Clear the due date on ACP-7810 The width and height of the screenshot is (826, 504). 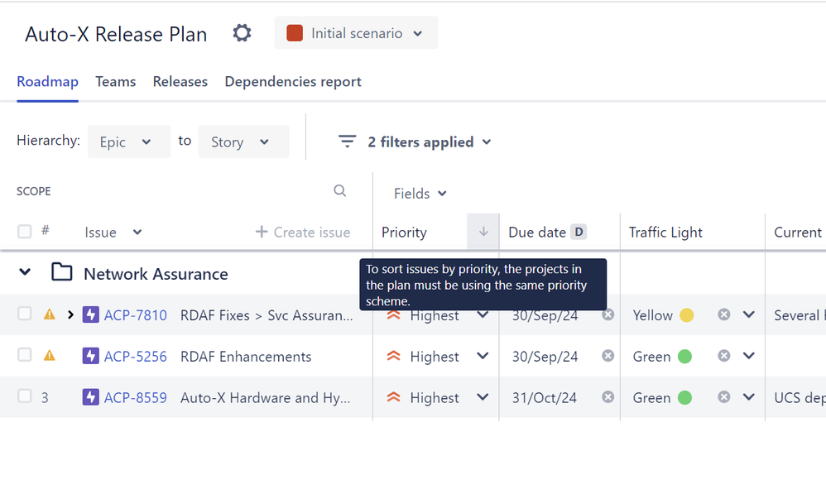pyautogui.click(x=607, y=314)
